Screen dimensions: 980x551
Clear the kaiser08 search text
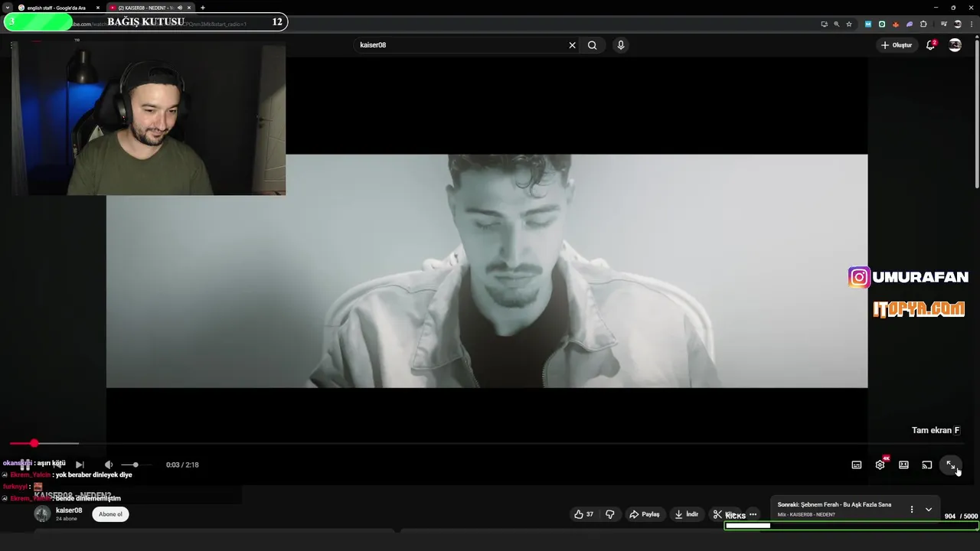[572, 45]
